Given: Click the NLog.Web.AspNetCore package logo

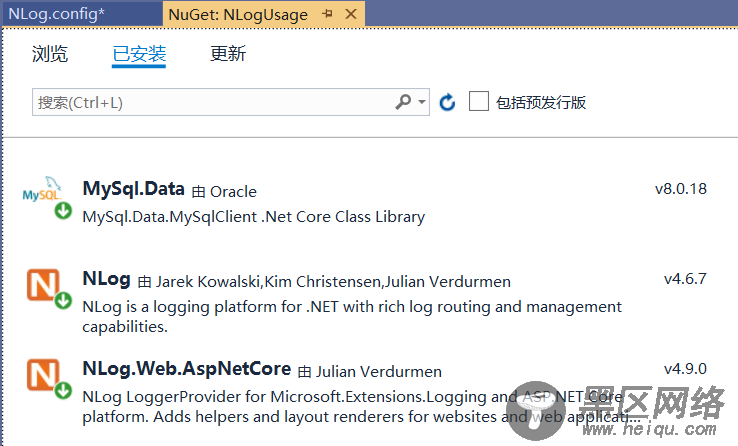Looking at the screenshot, I should [x=43, y=375].
